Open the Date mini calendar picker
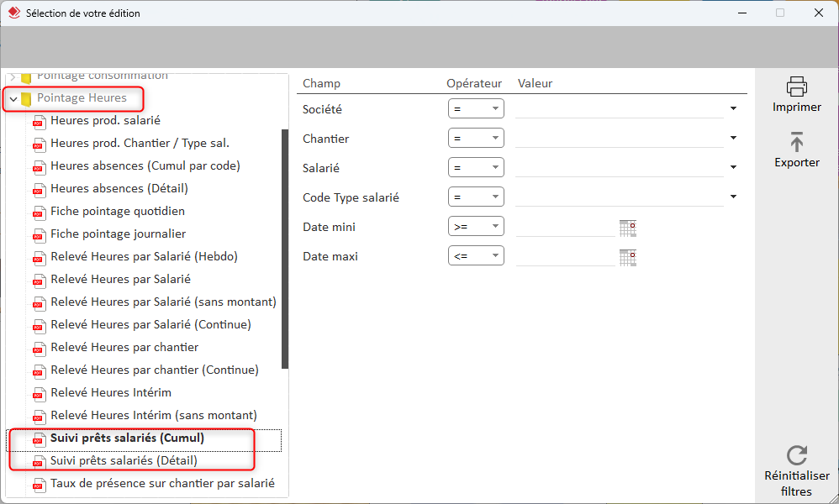The image size is (839, 504). [627, 228]
